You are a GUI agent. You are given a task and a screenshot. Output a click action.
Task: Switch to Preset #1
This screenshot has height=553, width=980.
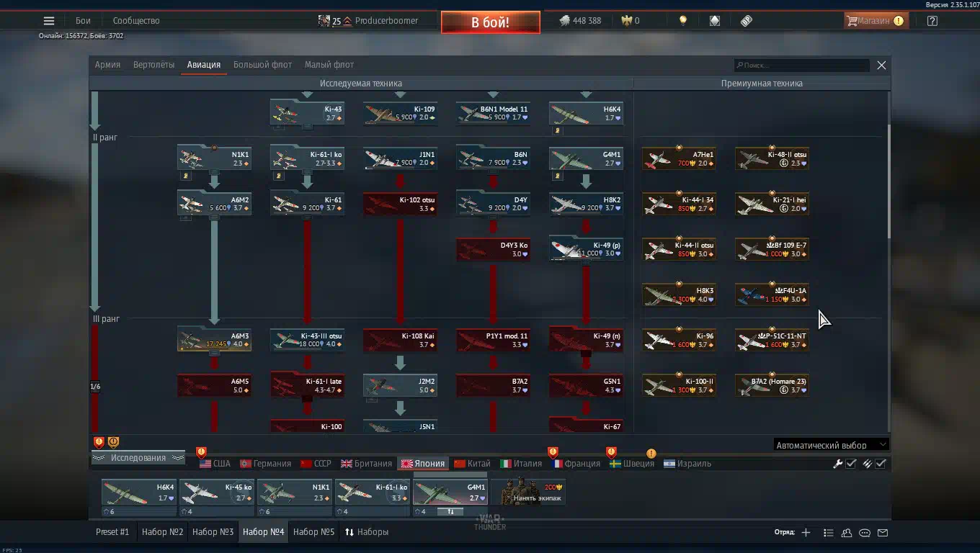(x=112, y=532)
